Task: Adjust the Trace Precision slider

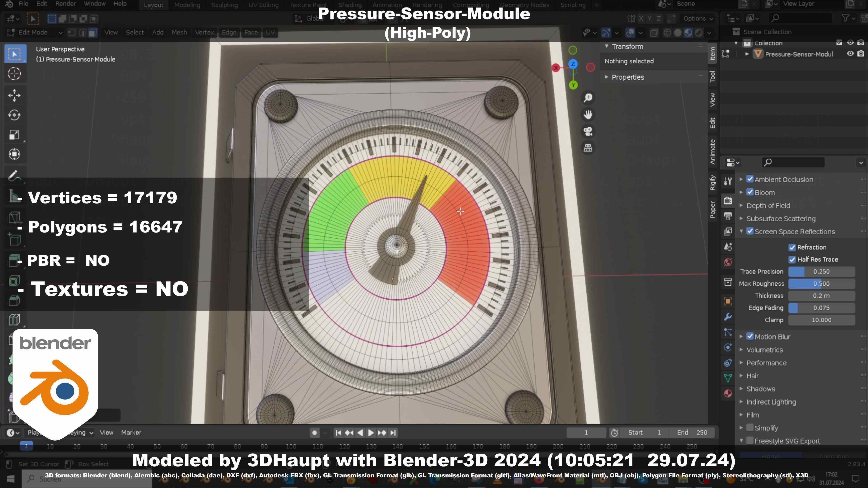Action: [821, 272]
